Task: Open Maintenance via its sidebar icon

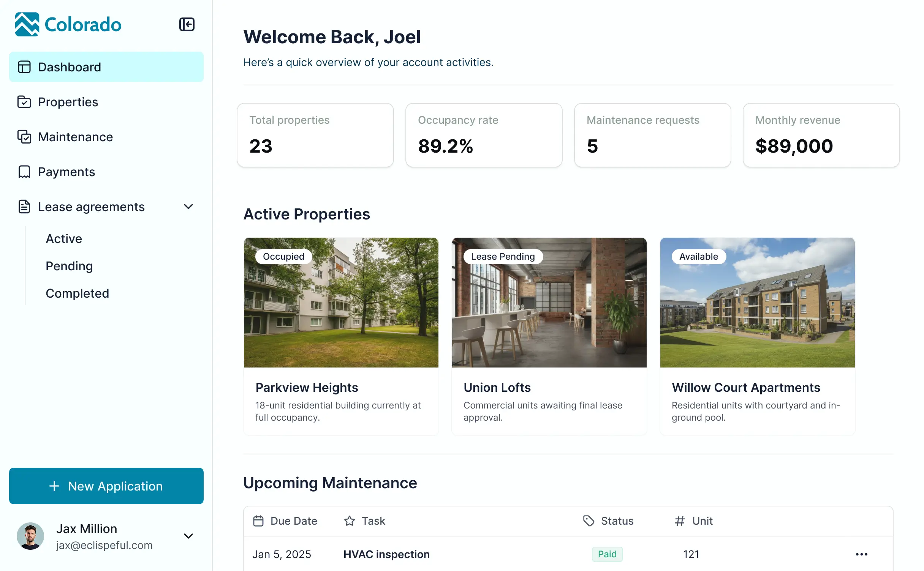Action: 24,137
